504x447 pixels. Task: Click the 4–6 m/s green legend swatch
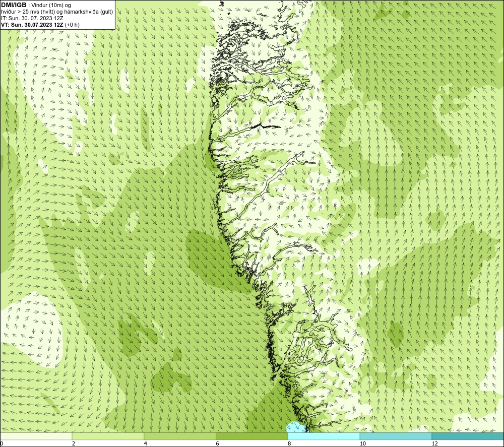[180, 436]
